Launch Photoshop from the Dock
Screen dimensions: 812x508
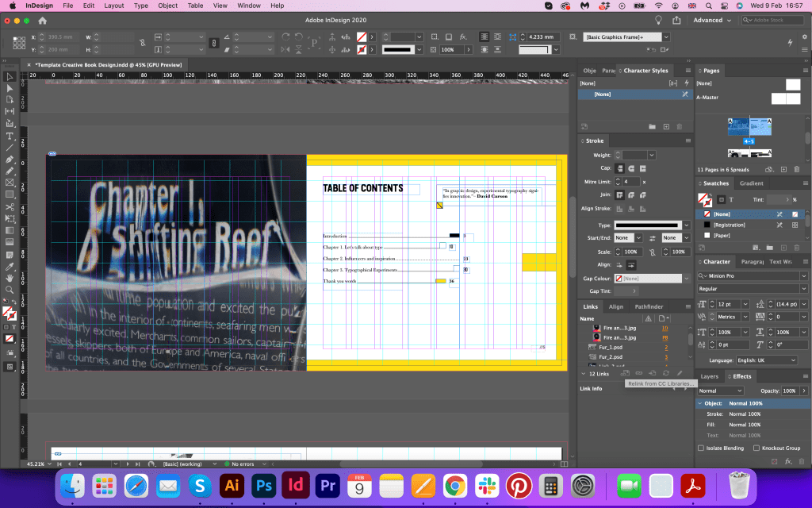click(x=263, y=484)
